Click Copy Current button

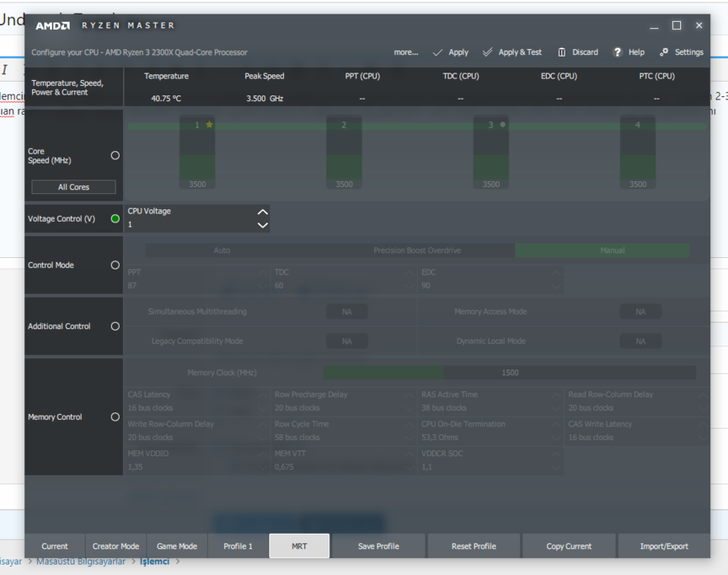569,546
